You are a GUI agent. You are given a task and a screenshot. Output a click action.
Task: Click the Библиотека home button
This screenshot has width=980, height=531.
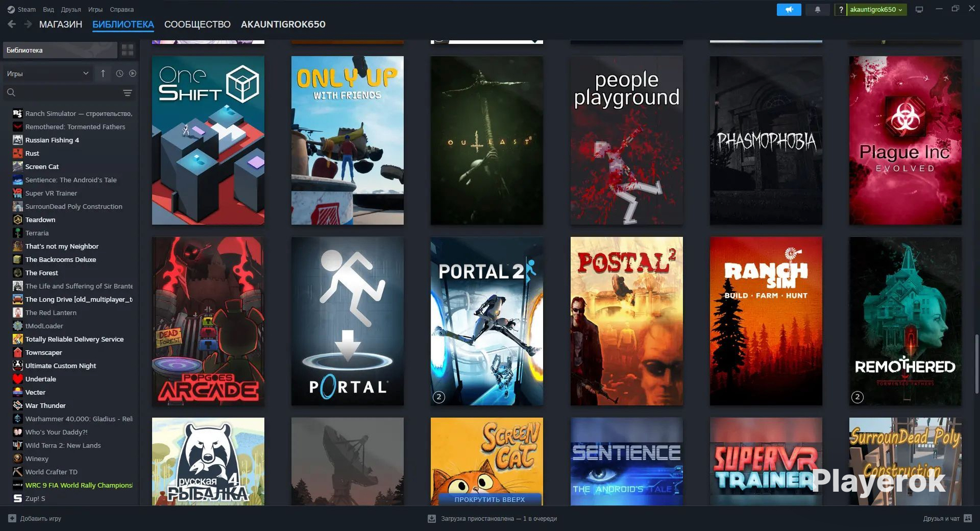pyautogui.click(x=60, y=50)
